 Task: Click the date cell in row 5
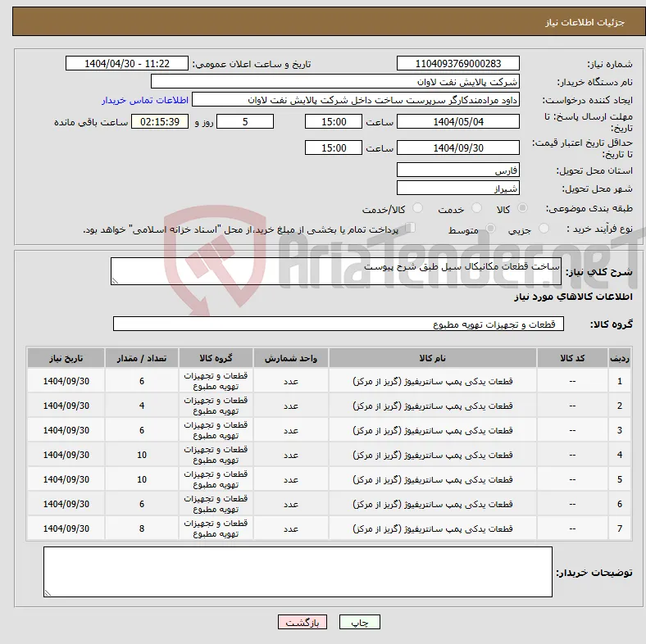click(x=66, y=479)
